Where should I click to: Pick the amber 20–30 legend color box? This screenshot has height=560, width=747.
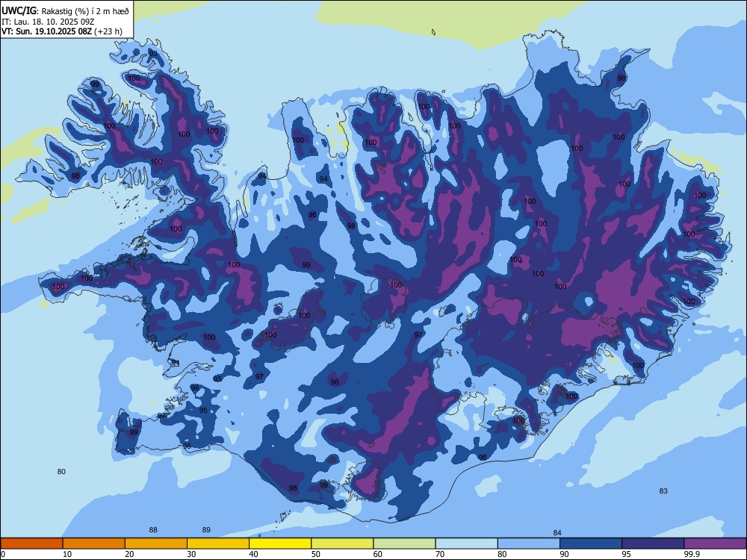tap(156, 544)
